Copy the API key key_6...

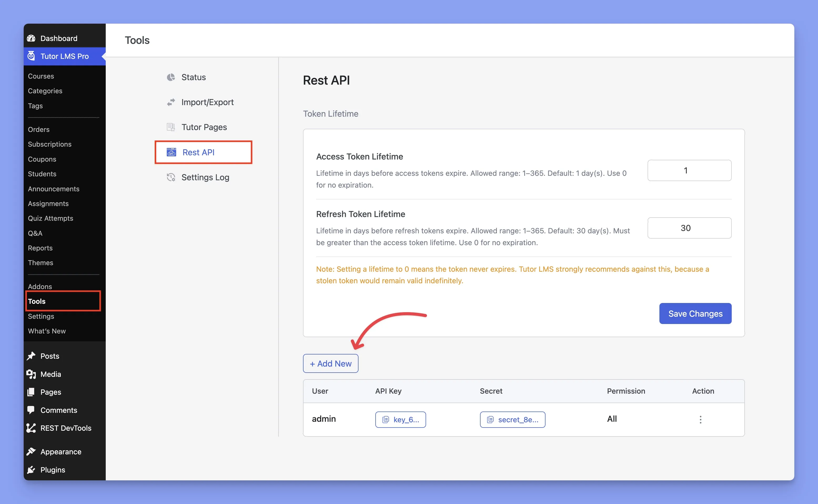pos(400,419)
